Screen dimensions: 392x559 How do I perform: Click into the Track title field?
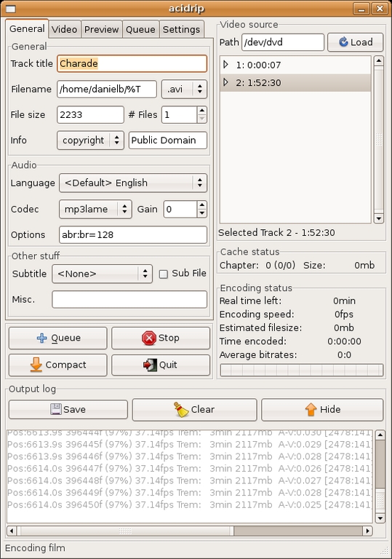coord(132,63)
